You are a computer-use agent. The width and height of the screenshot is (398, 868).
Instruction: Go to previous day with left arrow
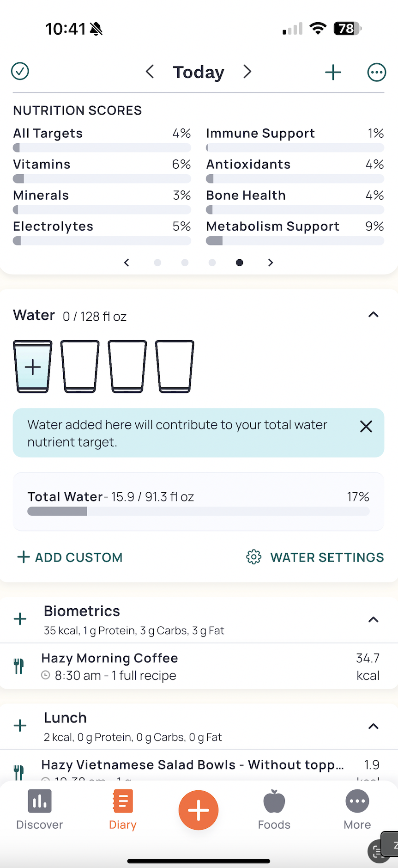coord(150,72)
